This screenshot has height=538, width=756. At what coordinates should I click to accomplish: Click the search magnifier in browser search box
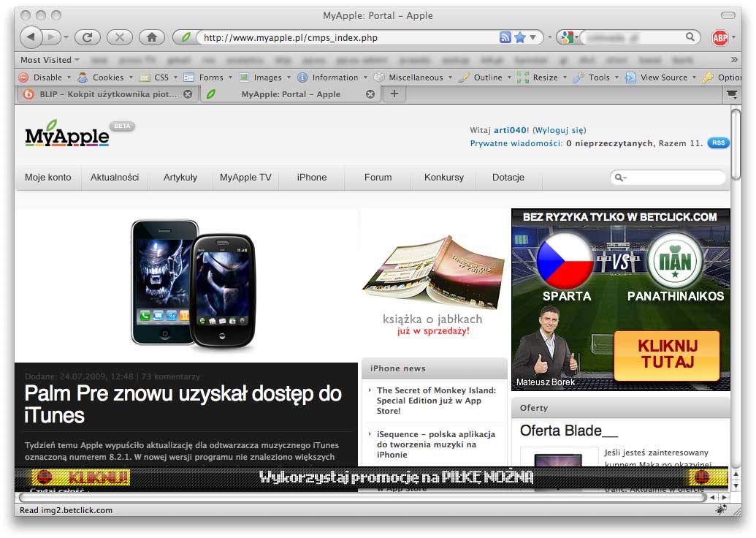pyautogui.click(x=690, y=37)
